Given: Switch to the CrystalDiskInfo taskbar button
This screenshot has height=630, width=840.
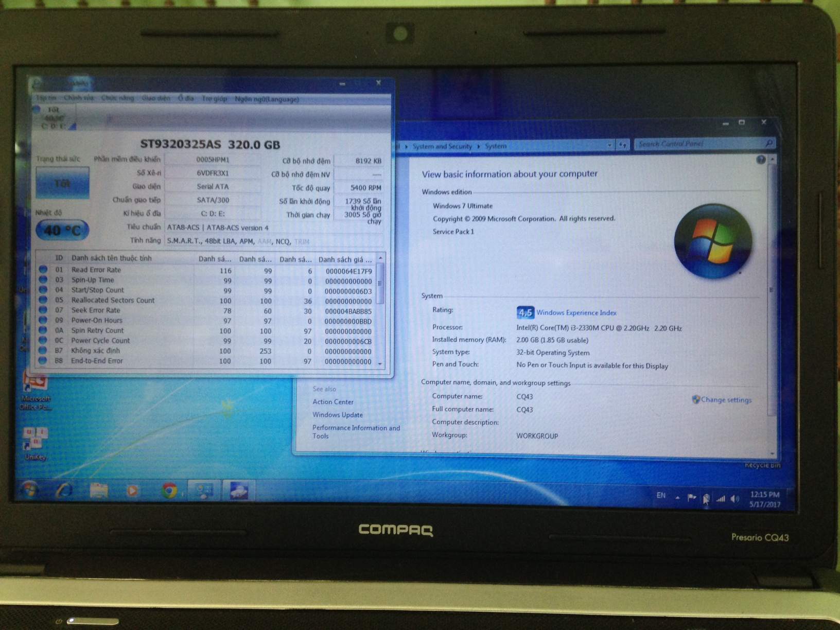Looking at the screenshot, I should 239,490.
